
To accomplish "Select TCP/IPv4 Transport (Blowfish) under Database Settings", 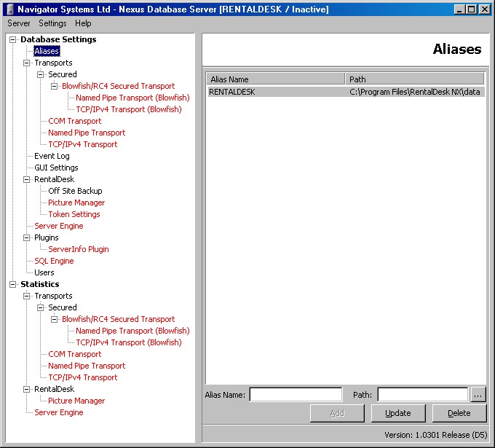I will [x=129, y=109].
